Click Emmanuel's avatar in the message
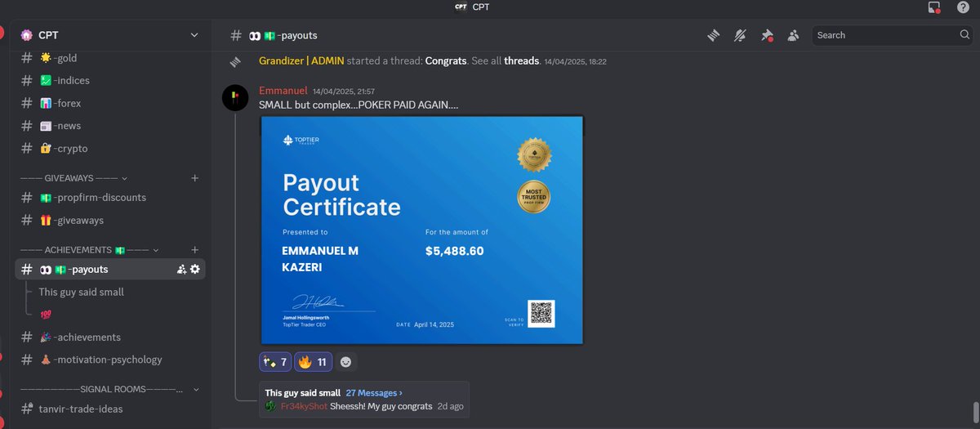 [236, 97]
